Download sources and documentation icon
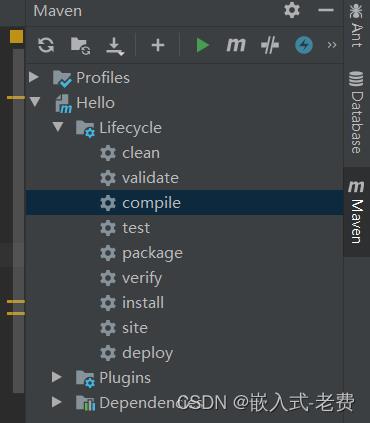This screenshot has height=423, width=370. [115, 46]
